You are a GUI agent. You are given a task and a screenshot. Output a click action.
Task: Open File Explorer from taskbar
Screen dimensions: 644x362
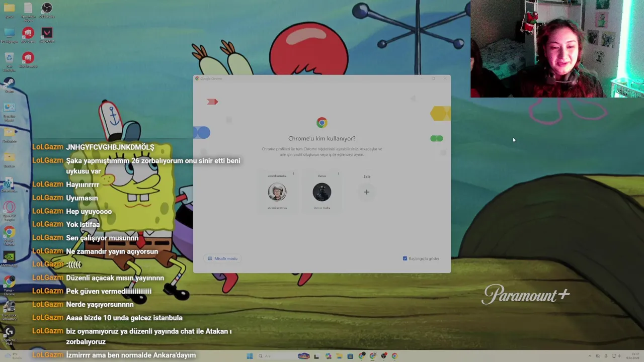click(x=339, y=356)
